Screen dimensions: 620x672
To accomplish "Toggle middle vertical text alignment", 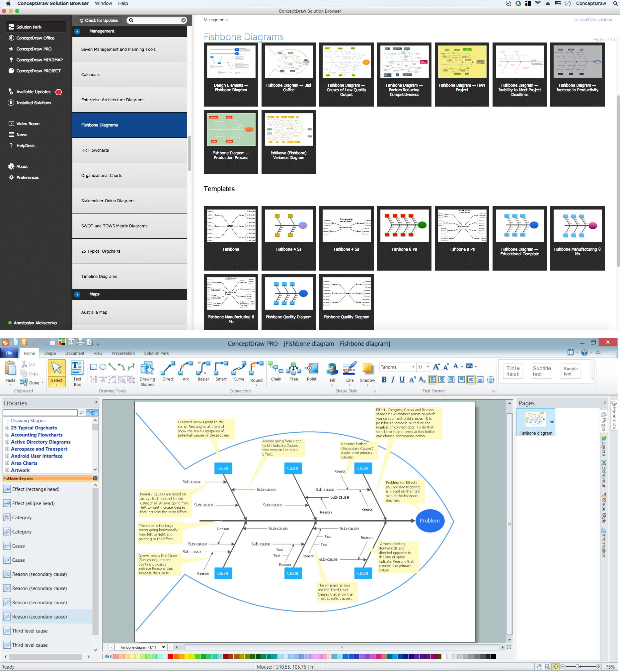I will pos(471,379).
